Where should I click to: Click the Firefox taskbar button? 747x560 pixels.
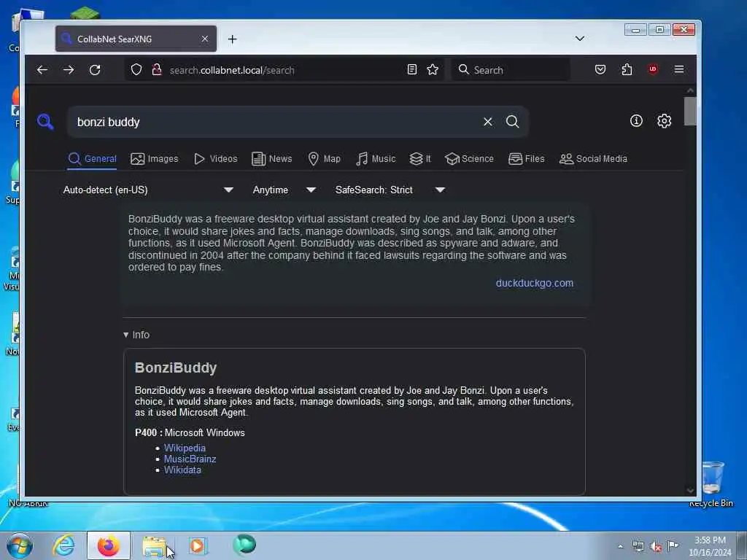point(108,545)
